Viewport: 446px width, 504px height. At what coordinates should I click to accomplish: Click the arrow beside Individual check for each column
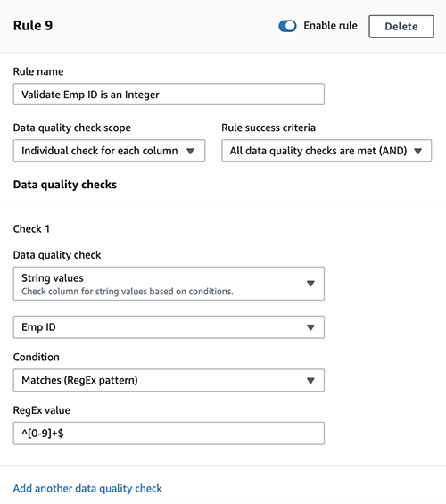tap(191, 151)
